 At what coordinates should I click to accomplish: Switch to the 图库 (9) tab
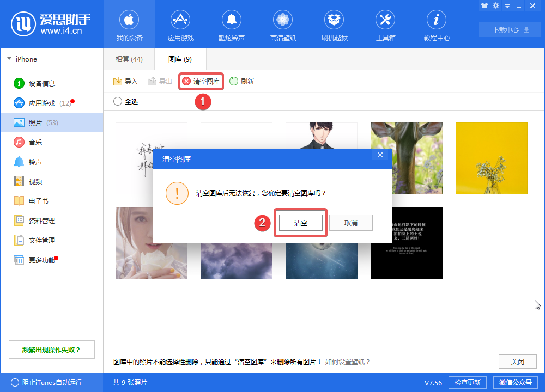180,59
